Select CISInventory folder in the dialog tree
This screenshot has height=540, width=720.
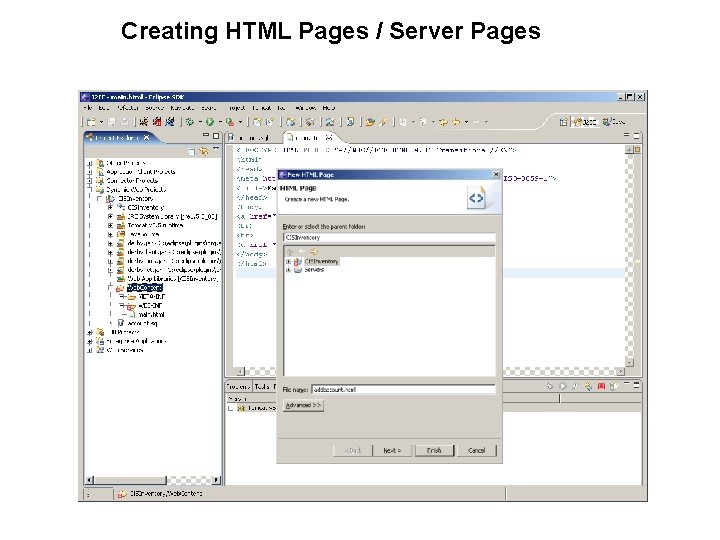pos(321,261)
